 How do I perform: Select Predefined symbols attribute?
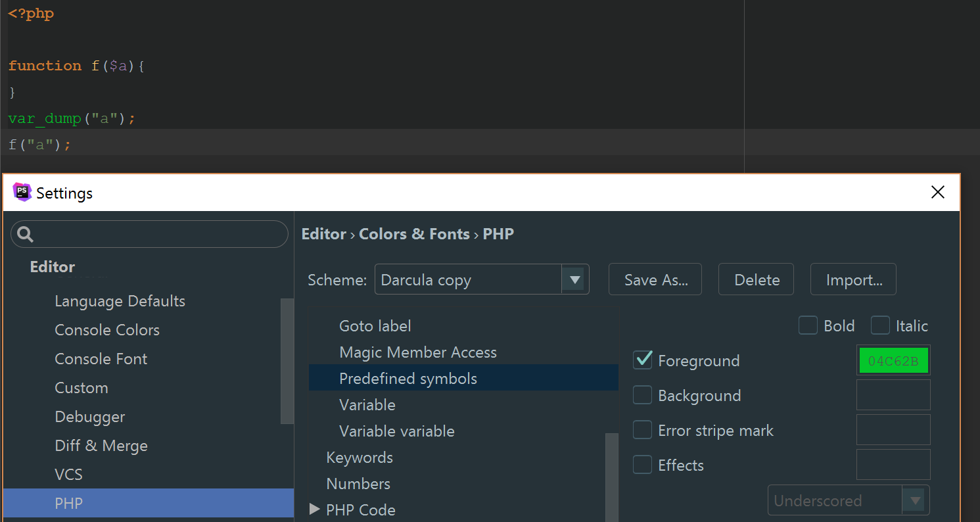[463, 378]
